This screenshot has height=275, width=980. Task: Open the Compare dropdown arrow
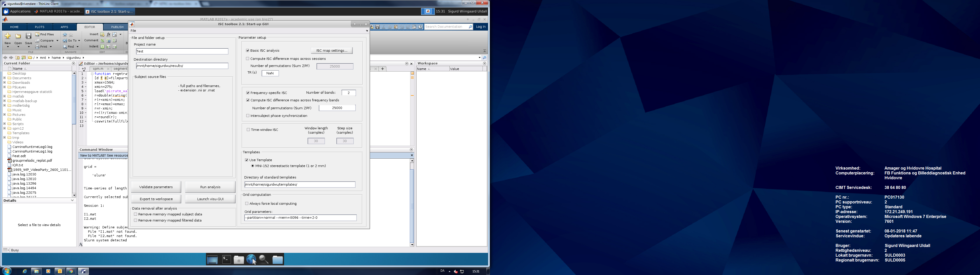57,41
